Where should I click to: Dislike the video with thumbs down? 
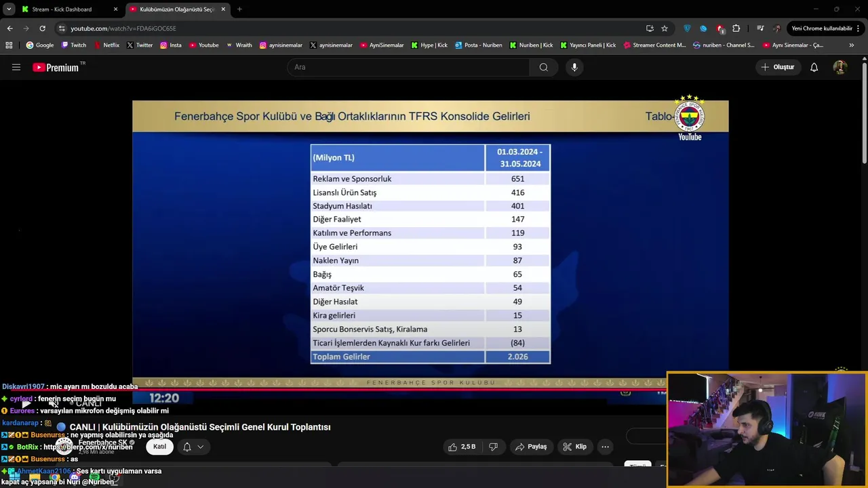(494, 447)
